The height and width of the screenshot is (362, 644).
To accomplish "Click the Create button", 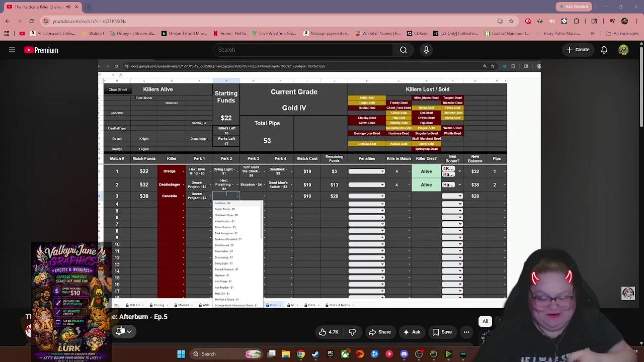I will click(577, 50).
